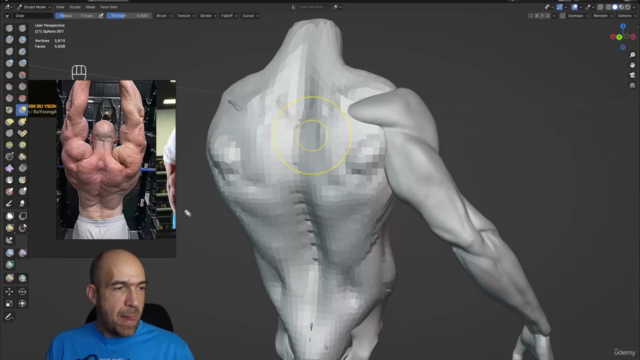Select the Draw sculpt brush
Viewport: 640px width, 360px height.
pos(9,28)
